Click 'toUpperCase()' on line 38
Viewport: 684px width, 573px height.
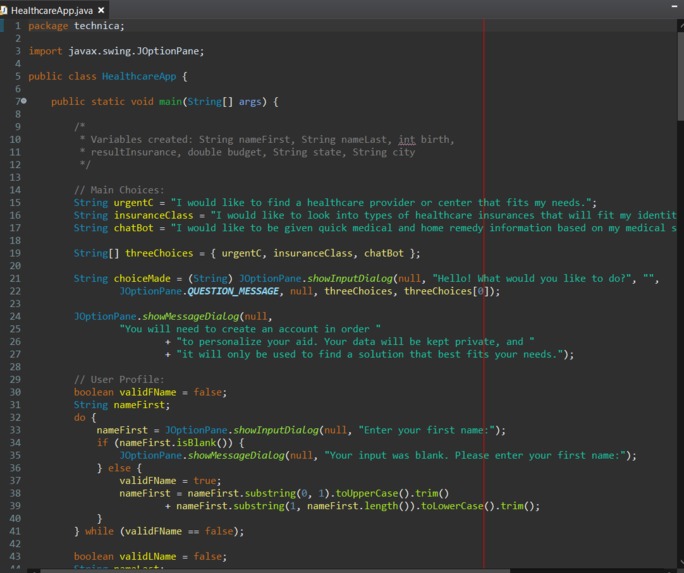pos(373,494)
